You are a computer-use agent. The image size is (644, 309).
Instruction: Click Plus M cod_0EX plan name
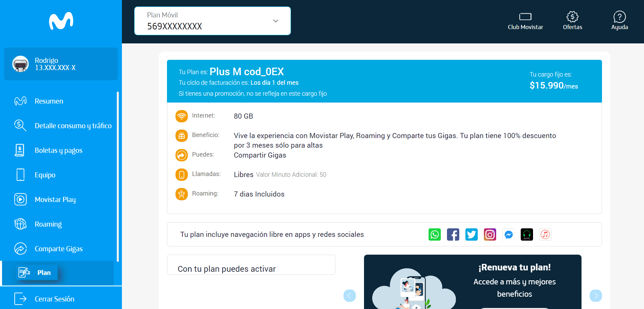(x=247, y=71)
